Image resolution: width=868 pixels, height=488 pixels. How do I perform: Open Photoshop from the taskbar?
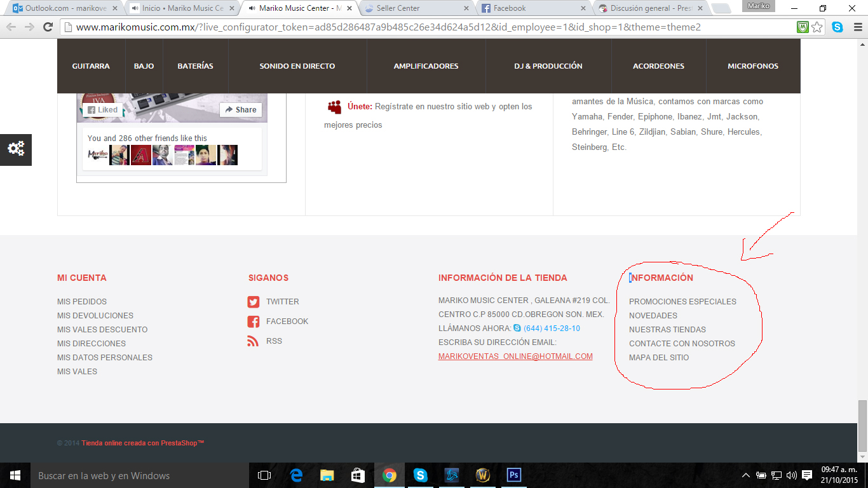tap(514, 475)
